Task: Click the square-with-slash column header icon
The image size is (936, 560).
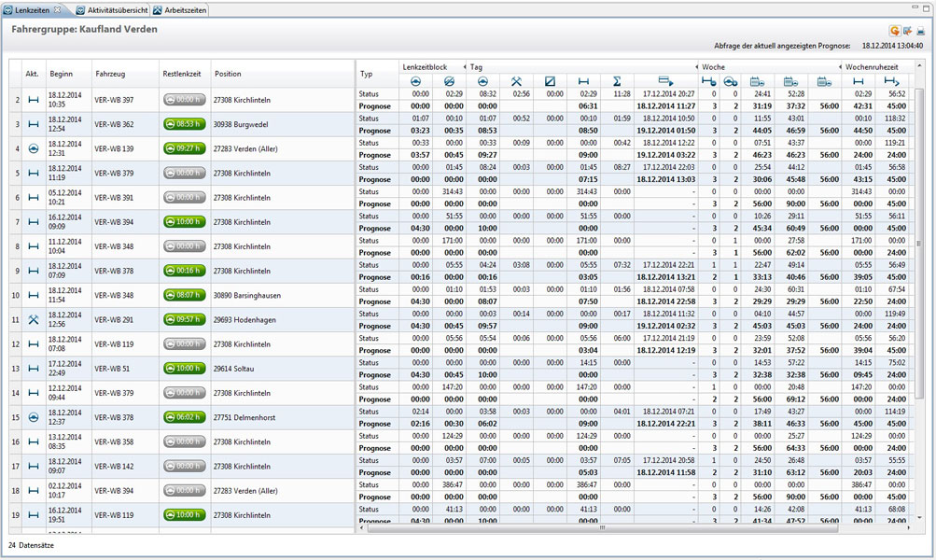Action: (x=550, y=81)
